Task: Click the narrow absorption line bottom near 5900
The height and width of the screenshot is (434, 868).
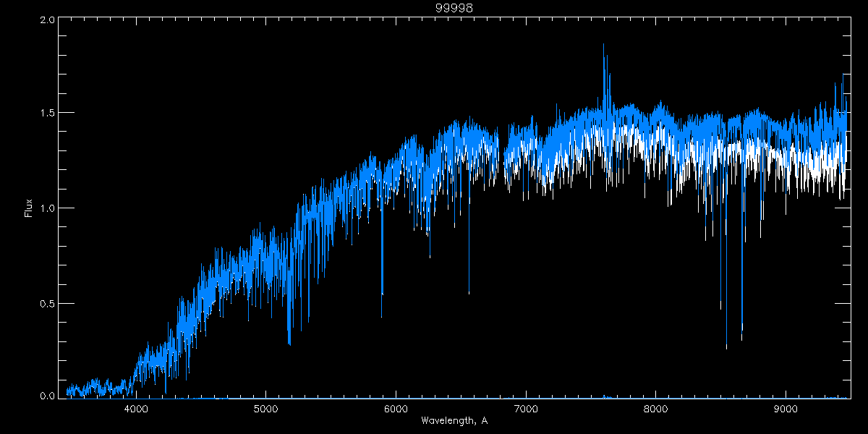Action: (x=382, y=315)
